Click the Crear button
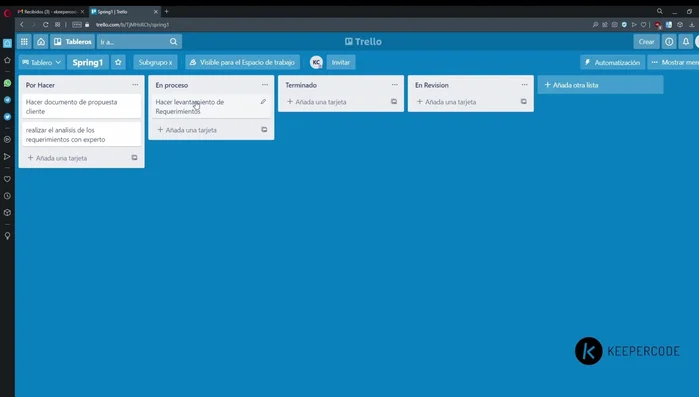Viewport: 699px width, 397px height. click(x=646, y=41)
